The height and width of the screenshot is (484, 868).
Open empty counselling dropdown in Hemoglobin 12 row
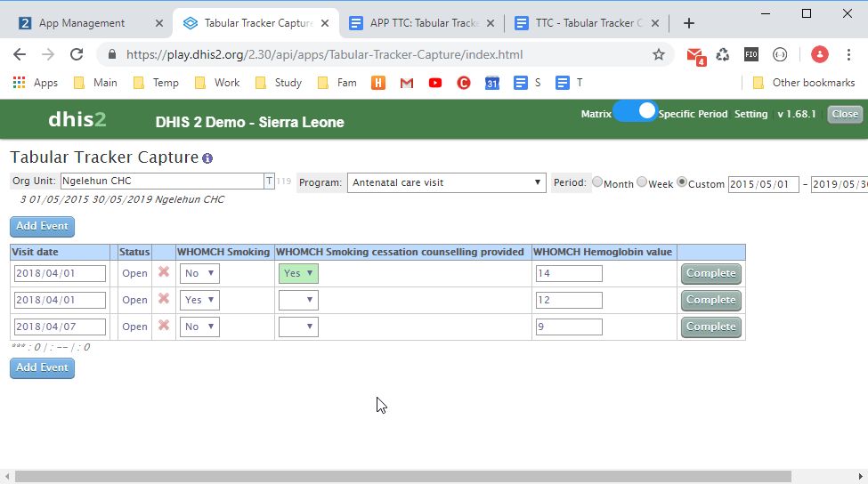point(298,300)
